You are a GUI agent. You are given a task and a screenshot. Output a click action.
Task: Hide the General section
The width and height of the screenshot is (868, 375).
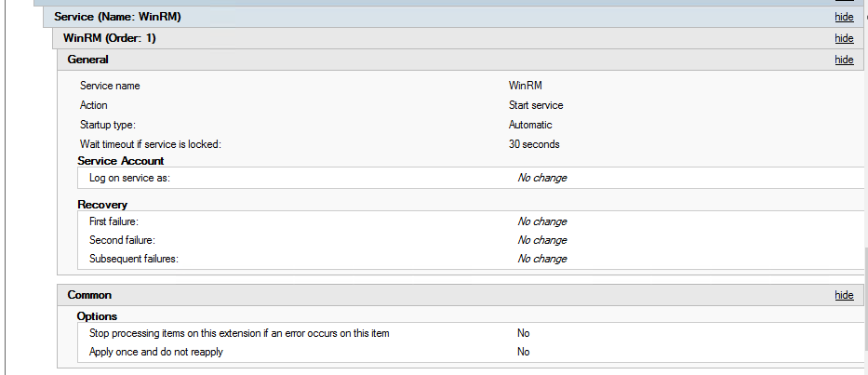point(844,60)
